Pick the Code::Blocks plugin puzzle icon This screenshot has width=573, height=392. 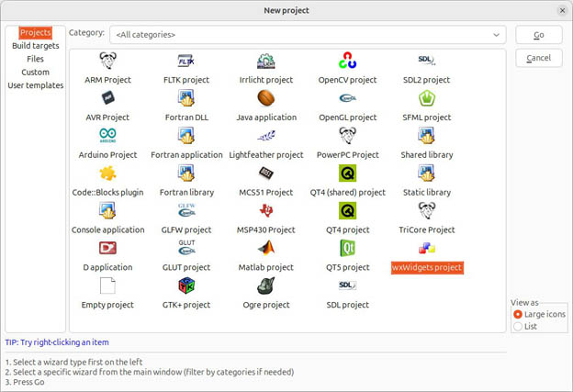click(107, 174)
